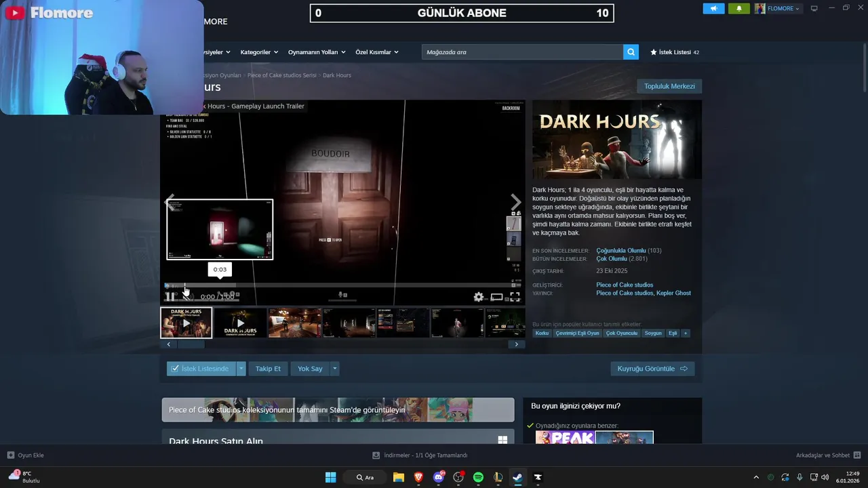Viewport: 868px width, 488px height.
Task: Click the Steam taskbar icon
Action: [517, 477]
